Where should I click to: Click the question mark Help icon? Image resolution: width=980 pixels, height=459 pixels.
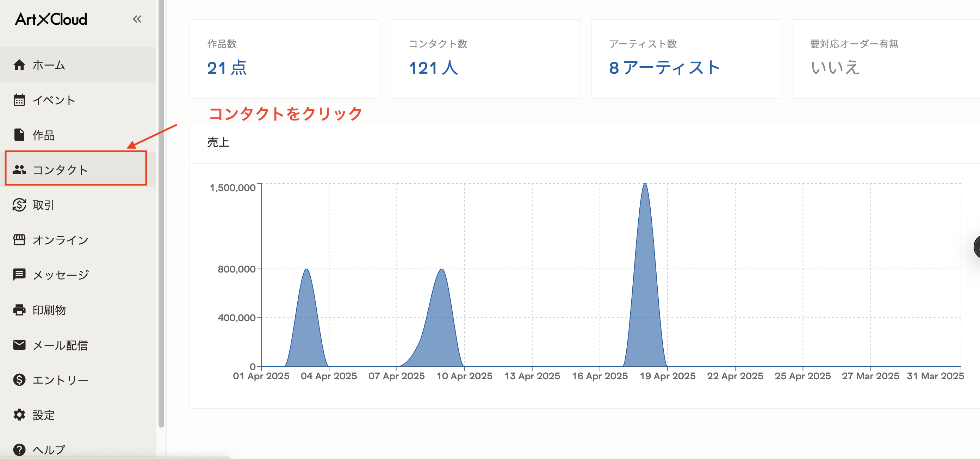(19, 450)
